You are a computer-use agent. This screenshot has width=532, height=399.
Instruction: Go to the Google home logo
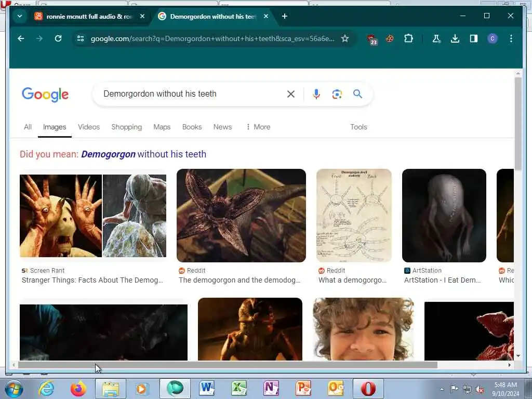(45, 95)
